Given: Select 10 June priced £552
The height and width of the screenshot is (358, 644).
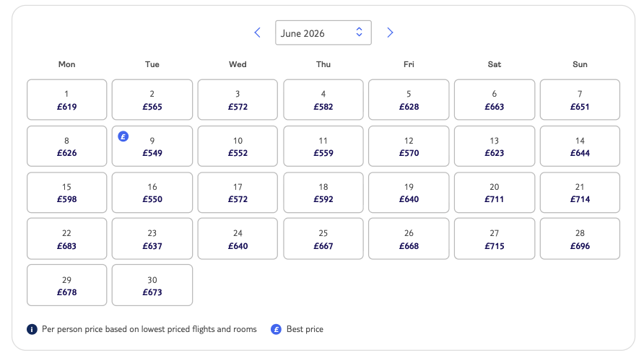Looking at the screenshot, I should [x=238, y=147].
